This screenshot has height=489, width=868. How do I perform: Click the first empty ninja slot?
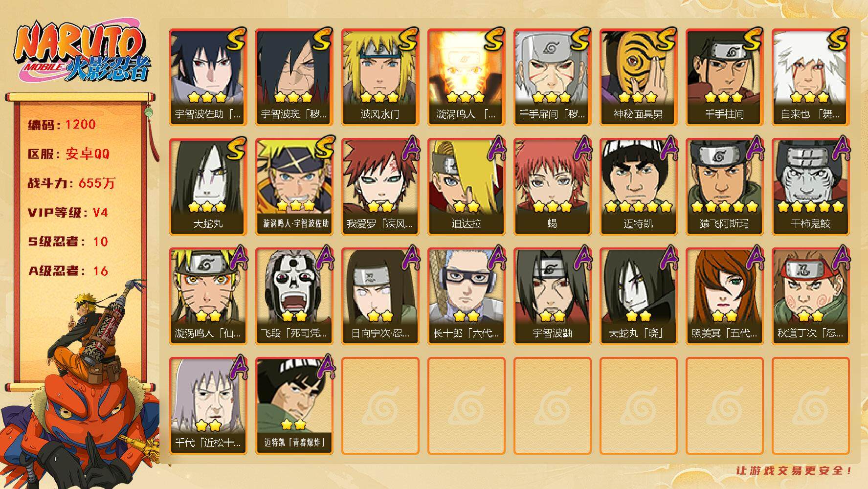[x=380, y=405]
